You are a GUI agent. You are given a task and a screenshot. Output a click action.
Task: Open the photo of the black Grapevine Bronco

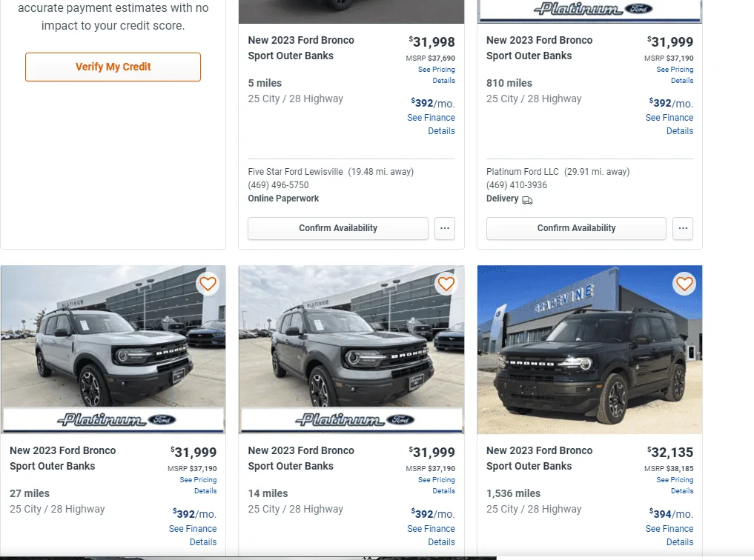589,350
